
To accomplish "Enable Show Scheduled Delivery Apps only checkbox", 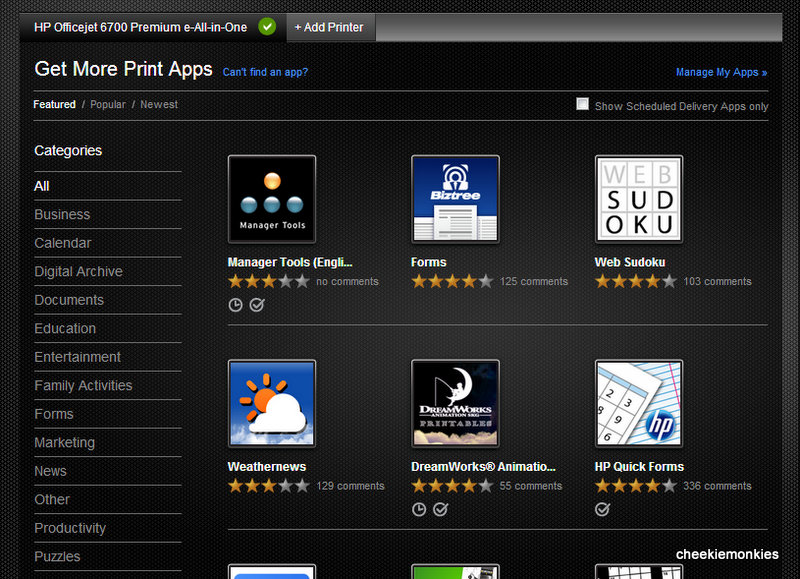I will 582,104.
